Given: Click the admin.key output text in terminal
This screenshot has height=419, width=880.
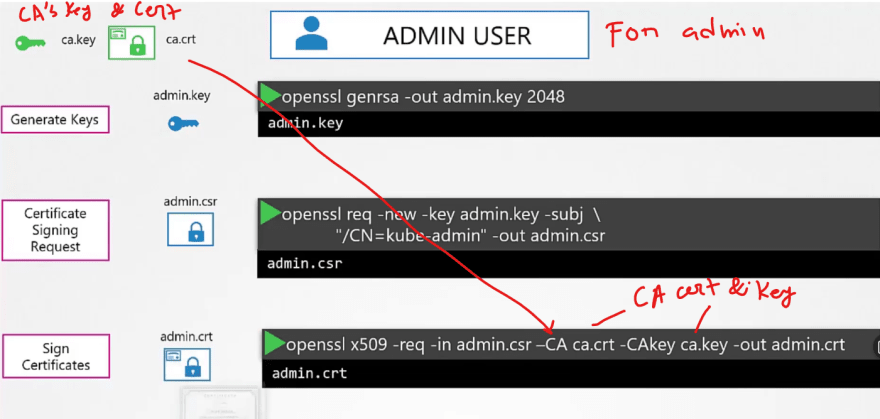Looking at the screenshot, I should 305,124.
